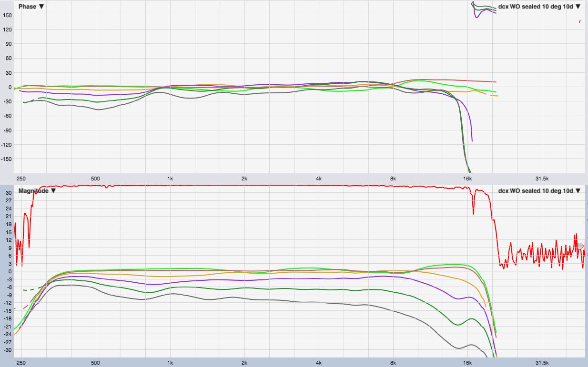This screenshot has width=588, height=367.
Task: Click the 18 dB label on Magnitude axis
Action: (8, 224)
